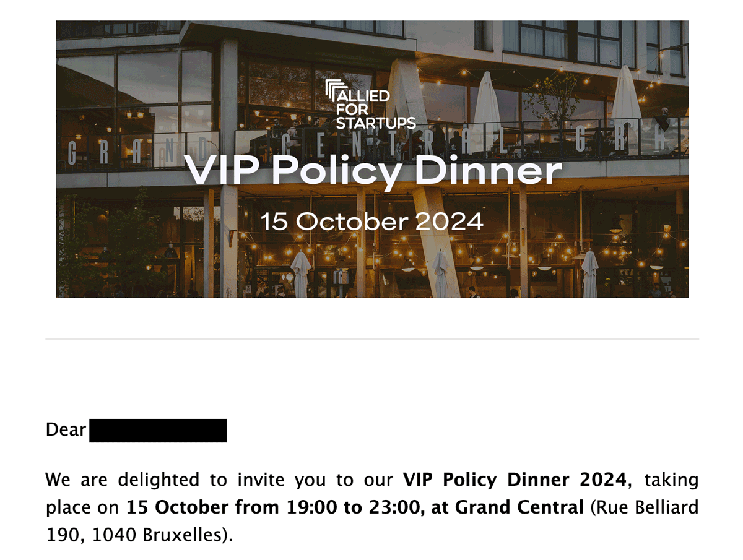Image resolution: width=743 pixels, height=560 pixels.
Task: Click the horizontal divider line below the banner
Action: click(372, 339)
